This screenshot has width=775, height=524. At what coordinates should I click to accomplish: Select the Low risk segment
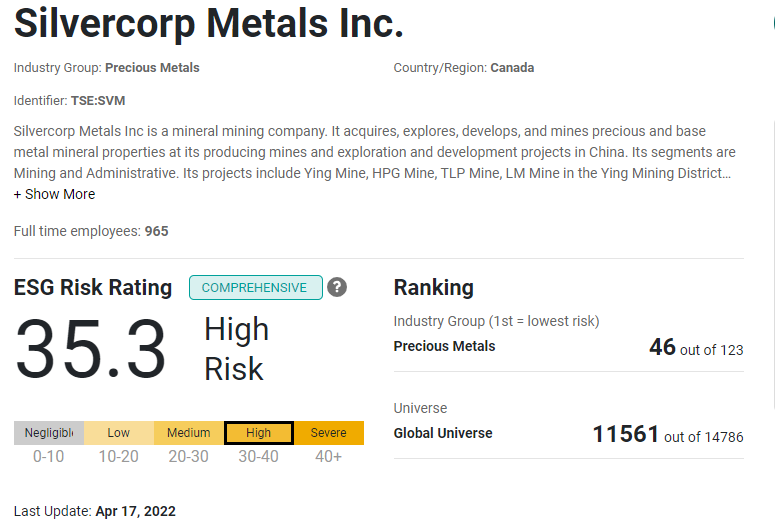click(x=119, y=433)
